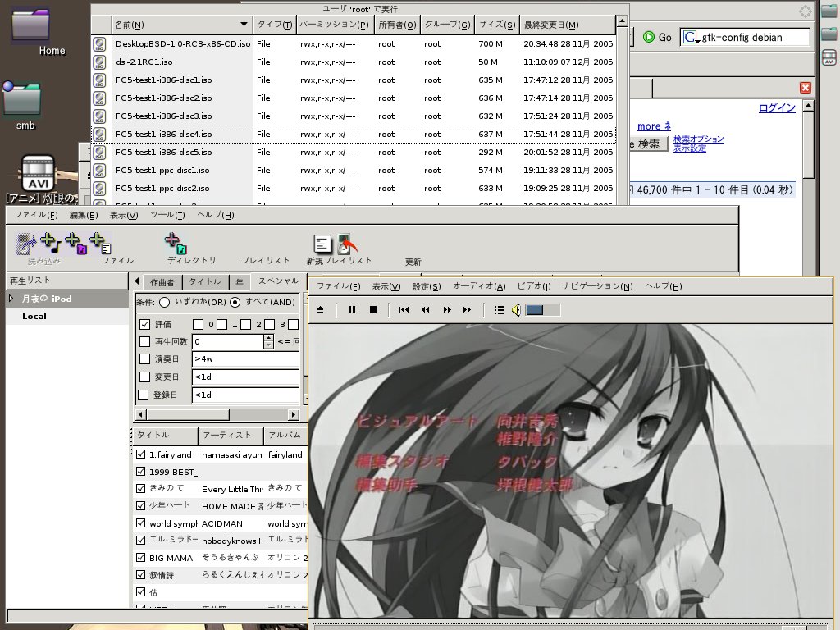Click the 検索オプション link

pyautogui.click(x=699, y=139)
